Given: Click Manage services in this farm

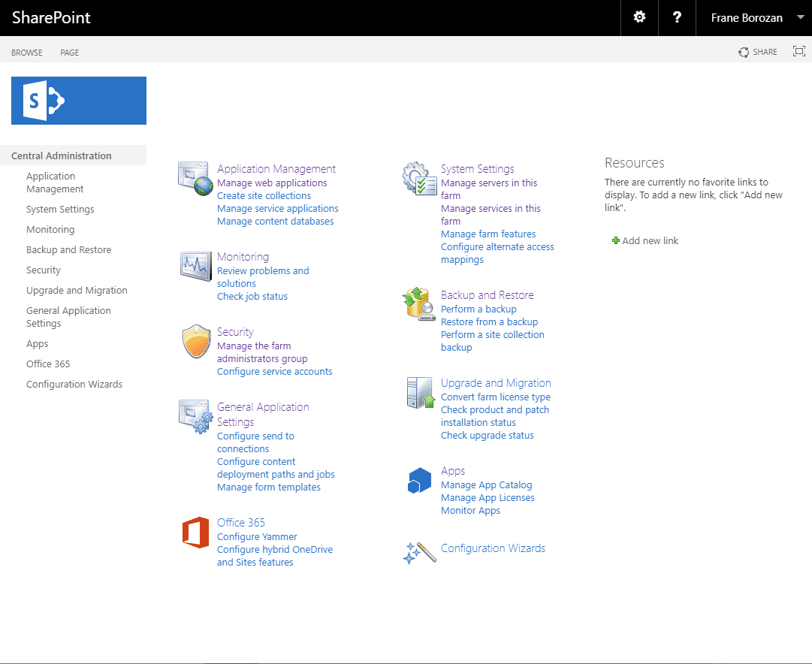Looking at the screenshot, I should [x=491, y=214].
